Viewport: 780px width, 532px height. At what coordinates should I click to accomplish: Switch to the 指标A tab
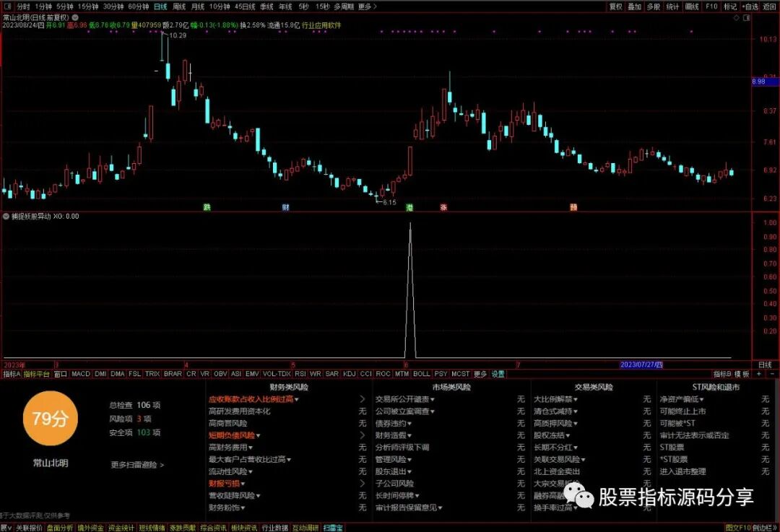tap(12, 374)
